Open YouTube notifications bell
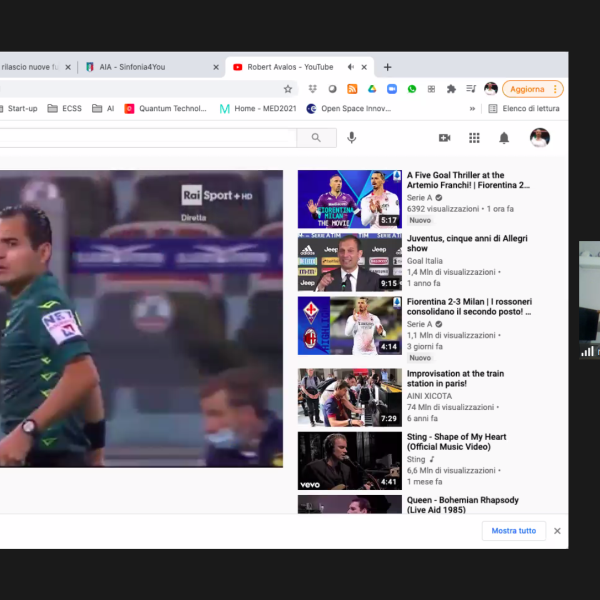Viewport: 600px width, 600px height. 504,138
